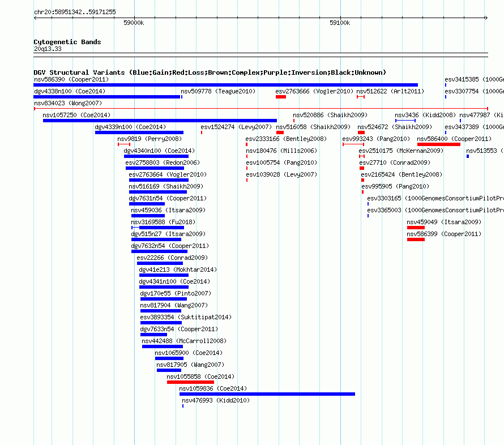Select nsv586399 (Cooper2011) variant
The image size is (504, 445).
(x=444, y=234)
